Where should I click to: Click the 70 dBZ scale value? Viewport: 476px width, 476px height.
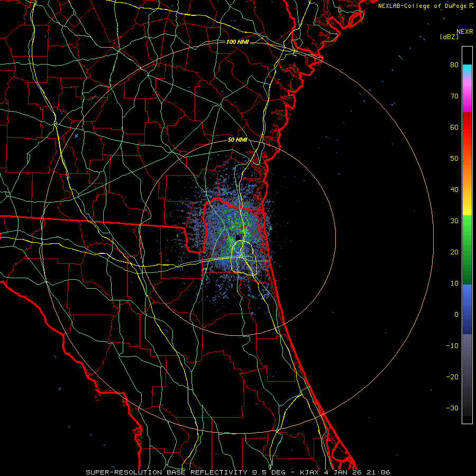pos(454,96)
